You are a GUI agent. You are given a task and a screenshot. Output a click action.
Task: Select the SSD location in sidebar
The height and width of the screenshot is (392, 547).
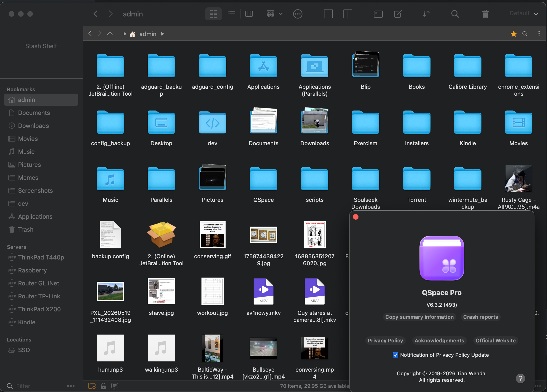pyautogui.click(x=41, y=350)
